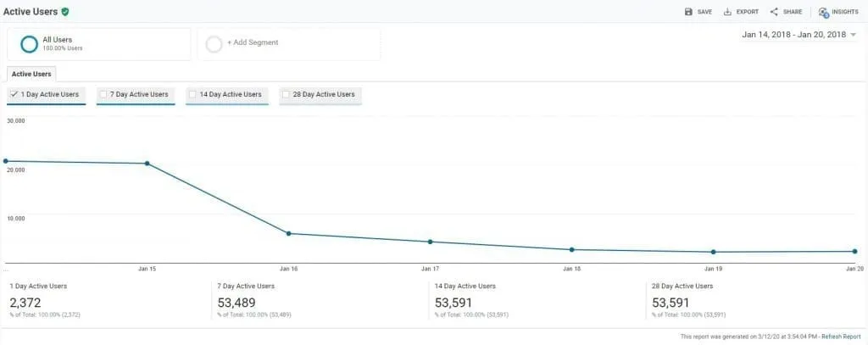Click the 20,000 y-axis label
The height and width of the screenshot is (345, 868).
pos(15,170)
